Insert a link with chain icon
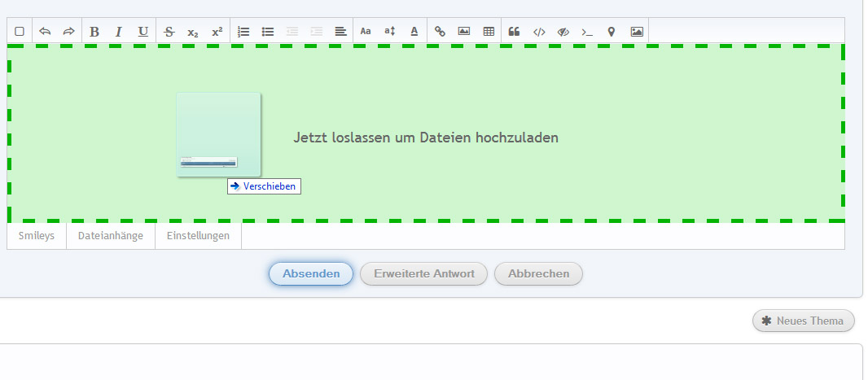Viewport: 868px width, 380px height. pos(440,32)
